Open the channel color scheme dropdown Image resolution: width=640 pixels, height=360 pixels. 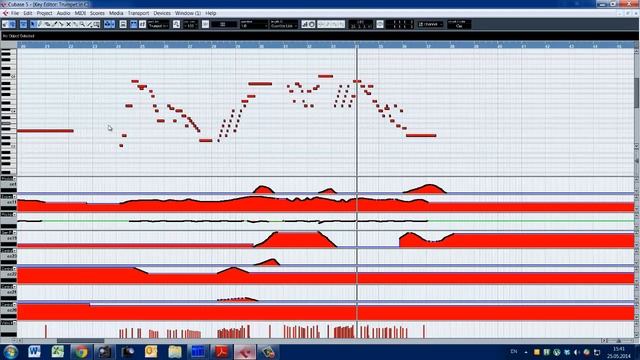430,24
